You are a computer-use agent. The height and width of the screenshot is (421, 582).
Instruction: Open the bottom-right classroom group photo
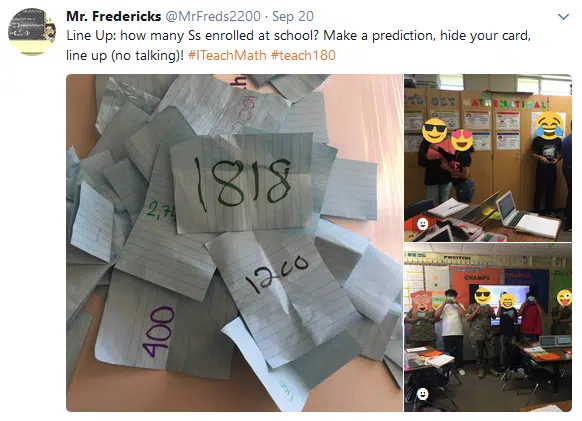pyautogui.click(x=488, y=328)
